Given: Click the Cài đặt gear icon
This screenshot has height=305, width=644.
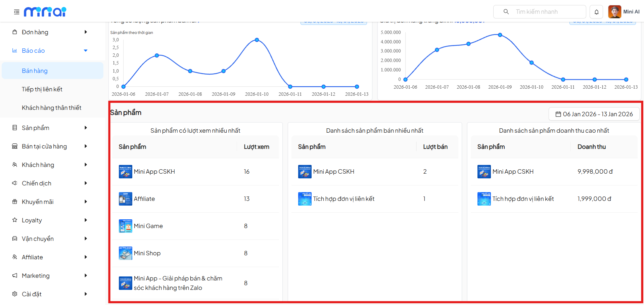Looking at the screenshot, I should [14, 294].
